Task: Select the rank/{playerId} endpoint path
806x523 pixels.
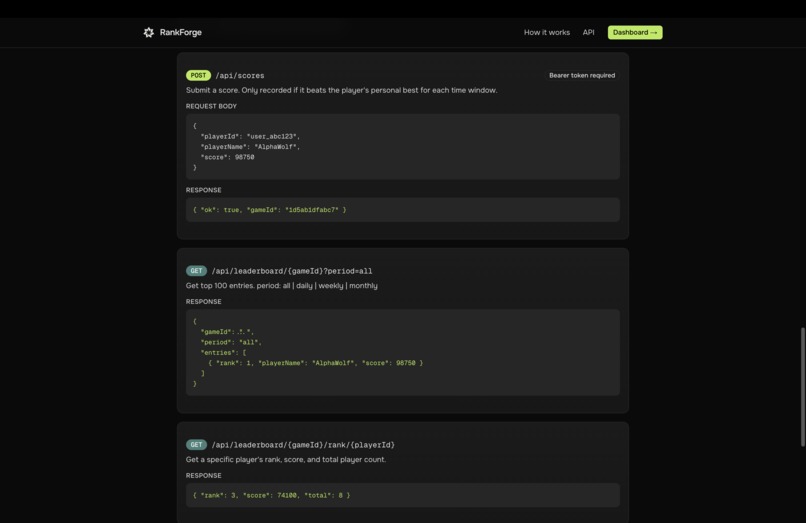Action: 303,445
